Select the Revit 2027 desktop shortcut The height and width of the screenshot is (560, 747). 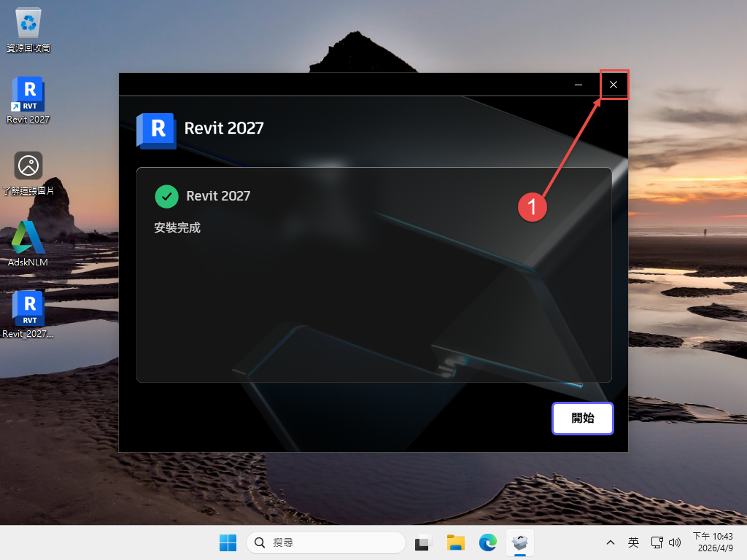pyautogui.click(x=28, y=97)
